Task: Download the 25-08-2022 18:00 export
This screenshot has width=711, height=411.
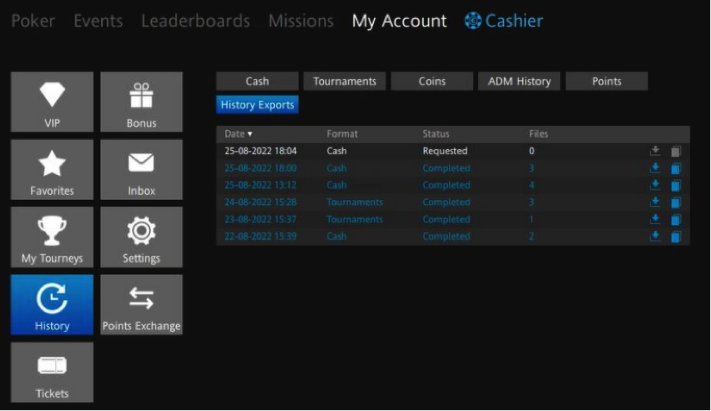Action: pos(655,168)
